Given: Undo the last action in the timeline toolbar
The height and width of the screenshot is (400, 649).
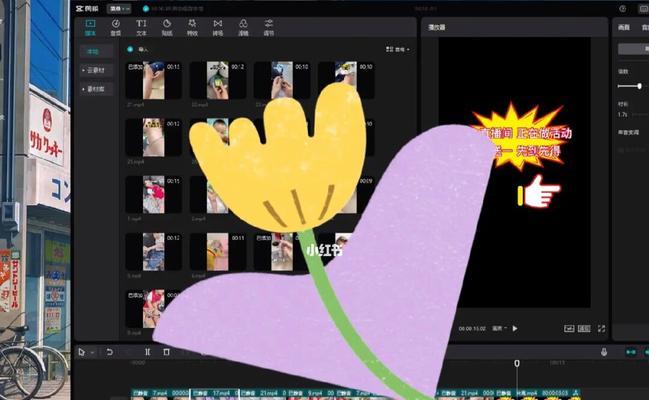Looking at the screenshot, I should click(x=109, y=352).
